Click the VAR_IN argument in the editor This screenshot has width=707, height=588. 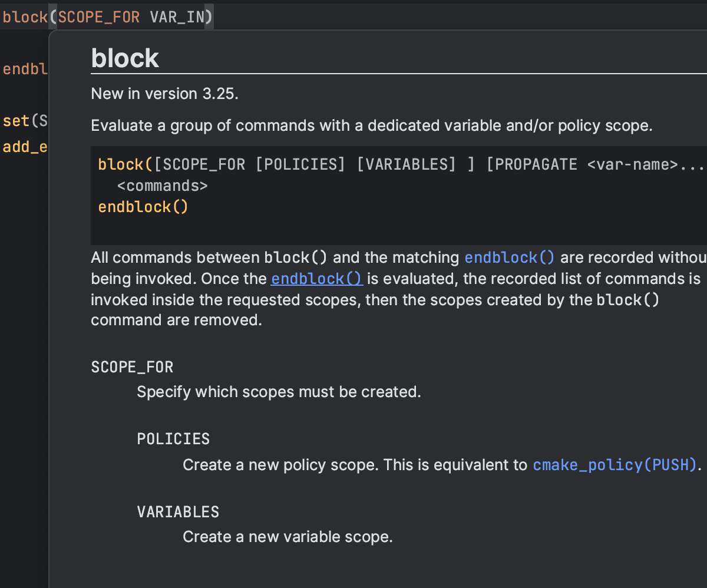pyautogui.click(x=177, y=18)
